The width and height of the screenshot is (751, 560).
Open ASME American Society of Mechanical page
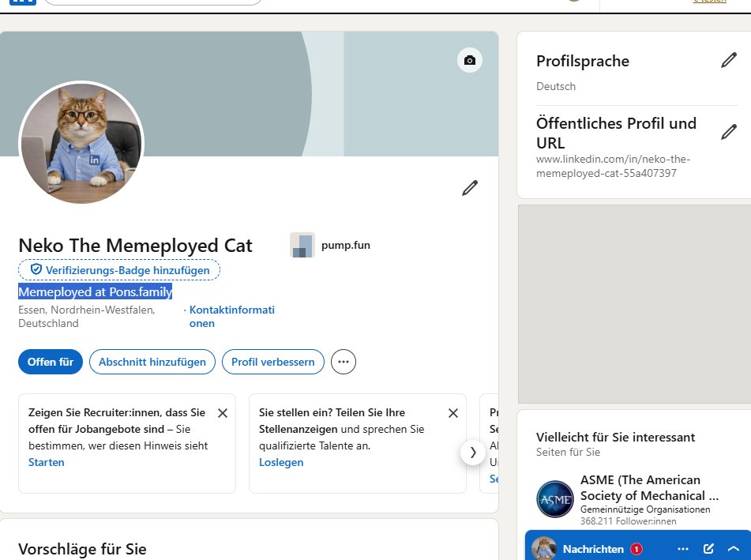(649, 487)
